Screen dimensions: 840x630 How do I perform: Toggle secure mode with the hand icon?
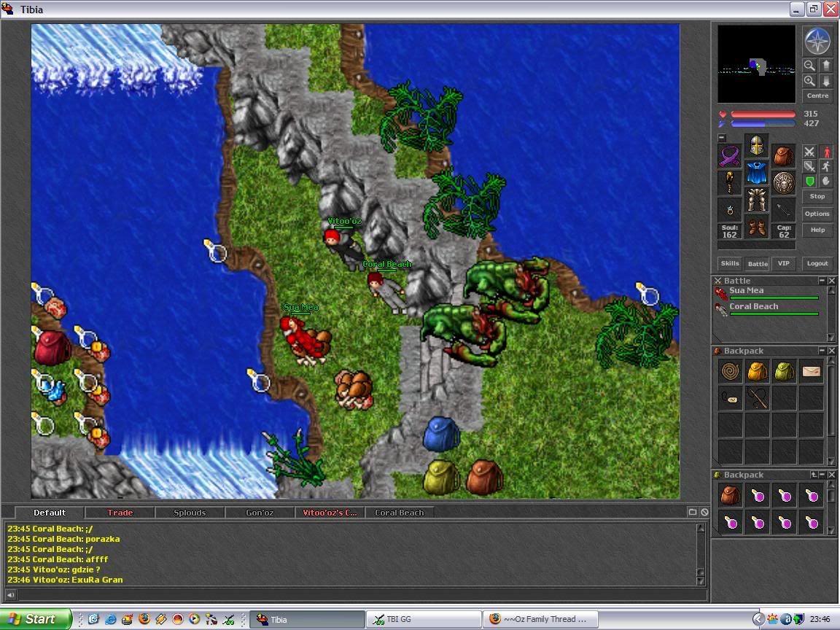(826, 181)
